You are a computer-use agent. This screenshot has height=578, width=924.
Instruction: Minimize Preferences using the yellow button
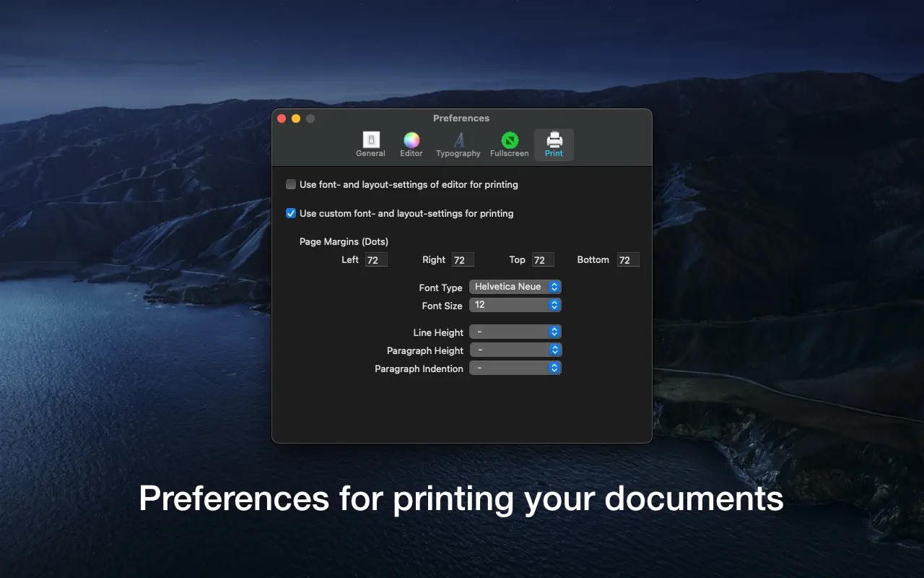tap(296, 118)
